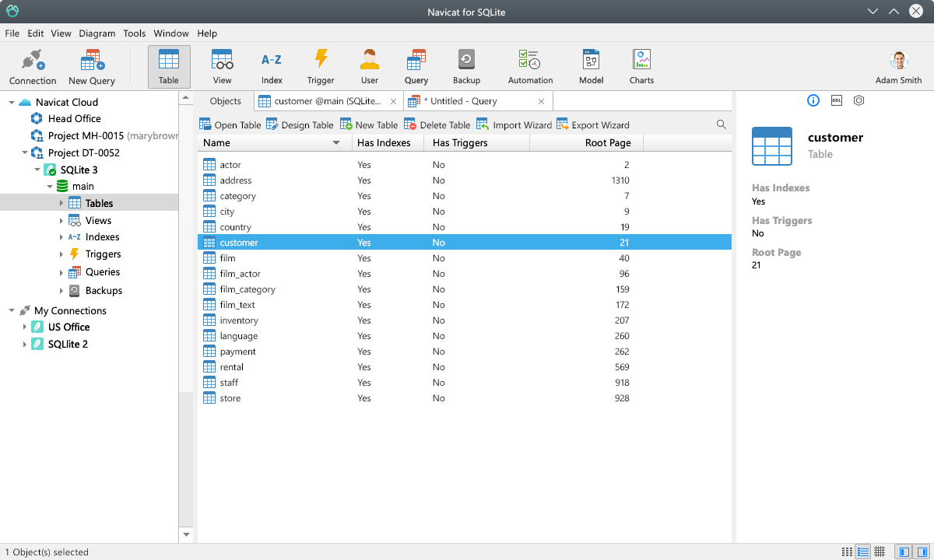This screenshot has width=934, height=560.
Task: Open the Connection toolbar button
Action: (x=33, y=66)
